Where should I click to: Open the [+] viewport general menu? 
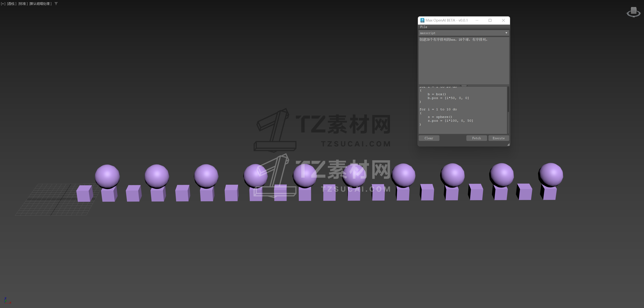[x=3, y=4]
